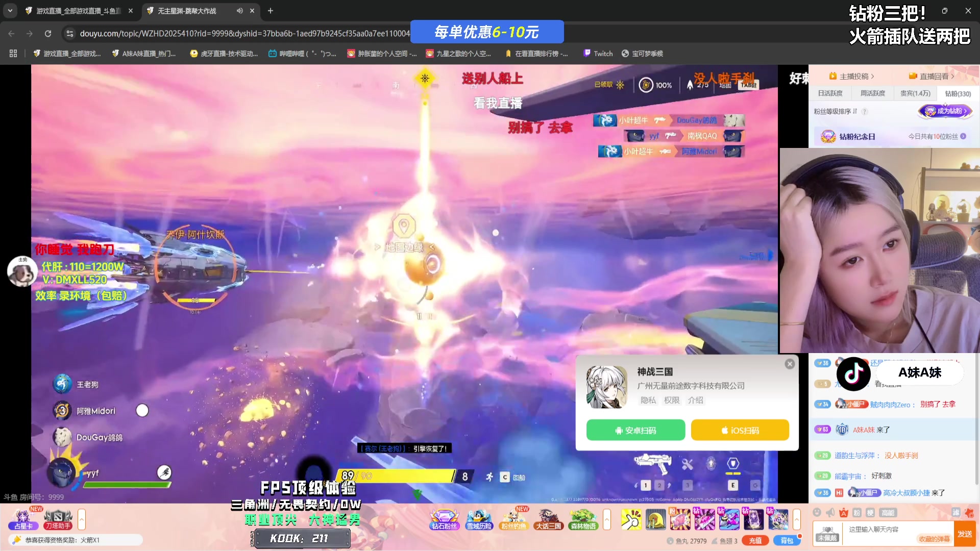Open 直播回看 stream replays
The image size is (980, 551).
932,76
